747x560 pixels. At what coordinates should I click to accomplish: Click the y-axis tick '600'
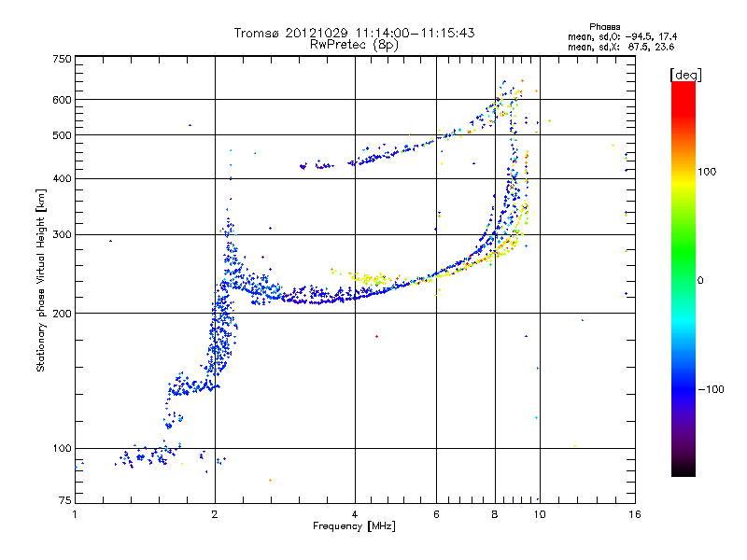pyautogui.click(x=63, y=100)
